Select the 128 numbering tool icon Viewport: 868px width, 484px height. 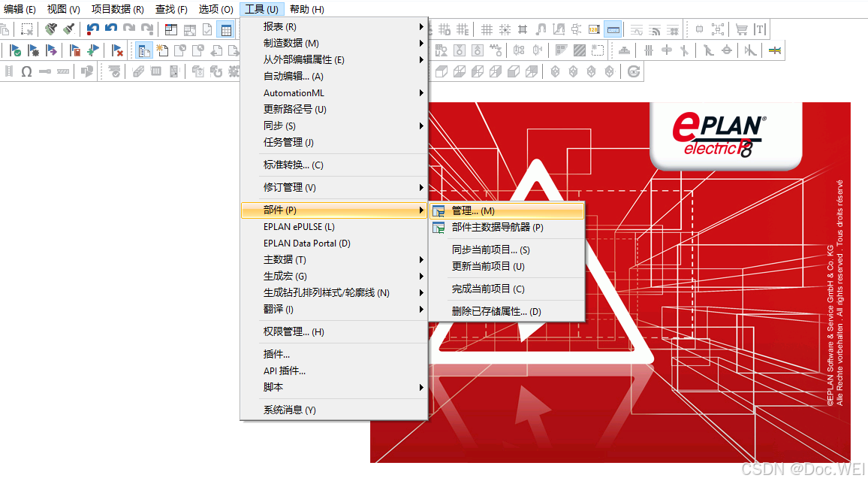pyautogui.click(x=593, y=29)
